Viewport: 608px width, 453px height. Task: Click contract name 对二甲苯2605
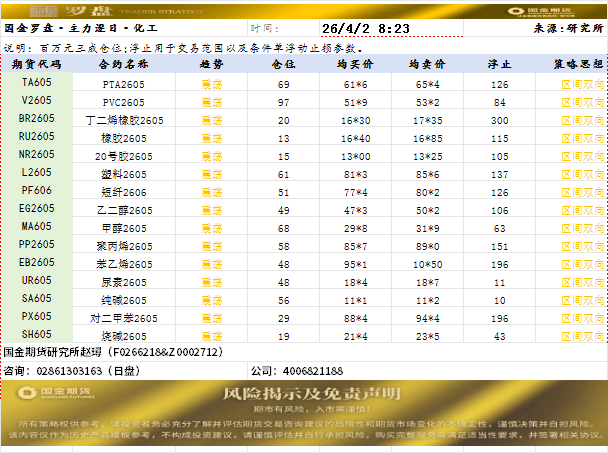(124, 318)
